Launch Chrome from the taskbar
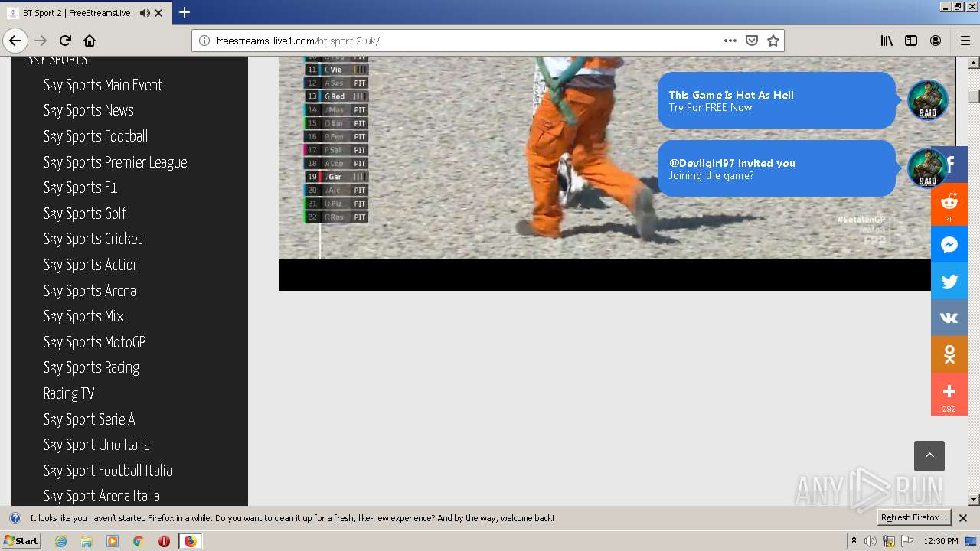Screen dimensions: 980x551 (x=139, y=541)
